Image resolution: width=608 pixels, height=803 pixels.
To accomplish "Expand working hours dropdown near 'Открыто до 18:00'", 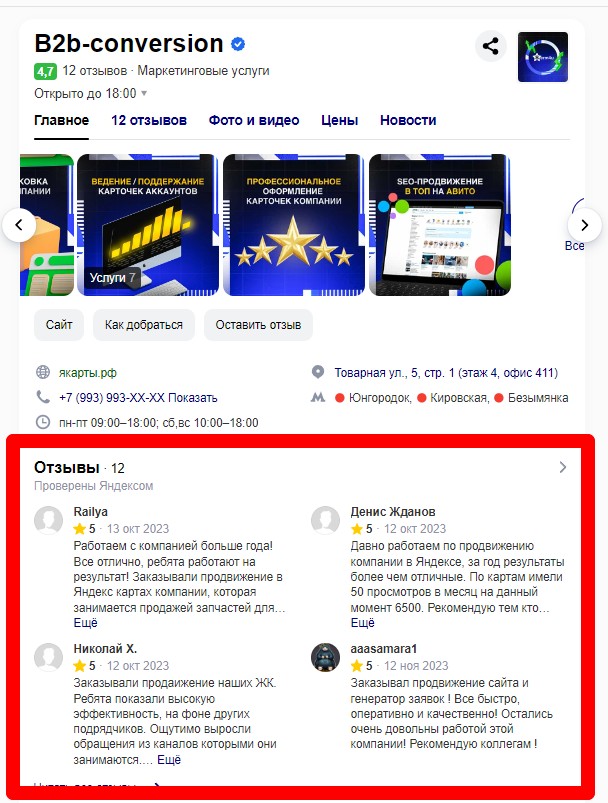I will (x=144, y=93).
